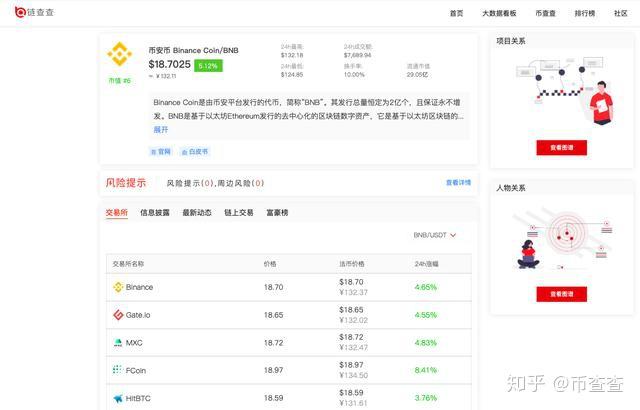Click MXC exchange name in table

pos(134,343)
